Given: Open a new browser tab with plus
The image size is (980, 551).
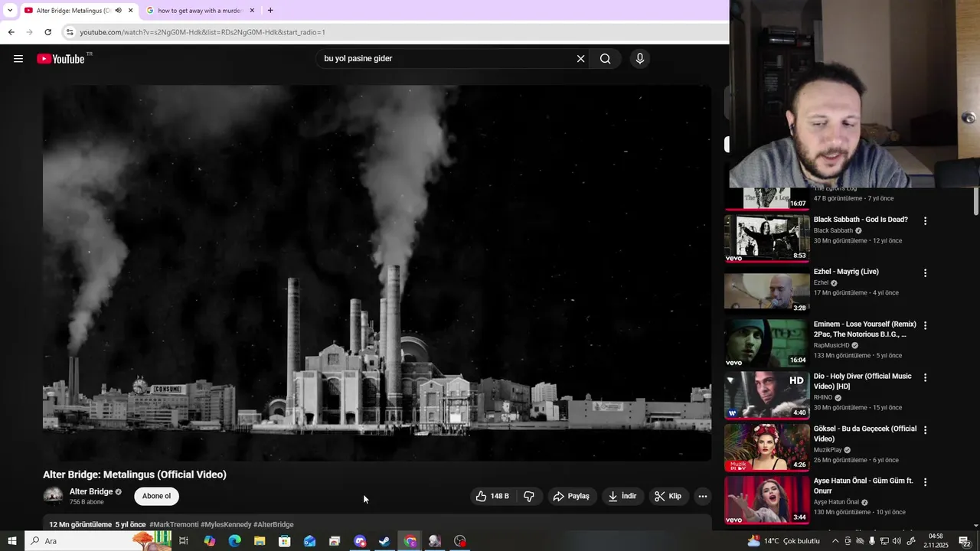Looking at the screenshot, I should (270, 11).
